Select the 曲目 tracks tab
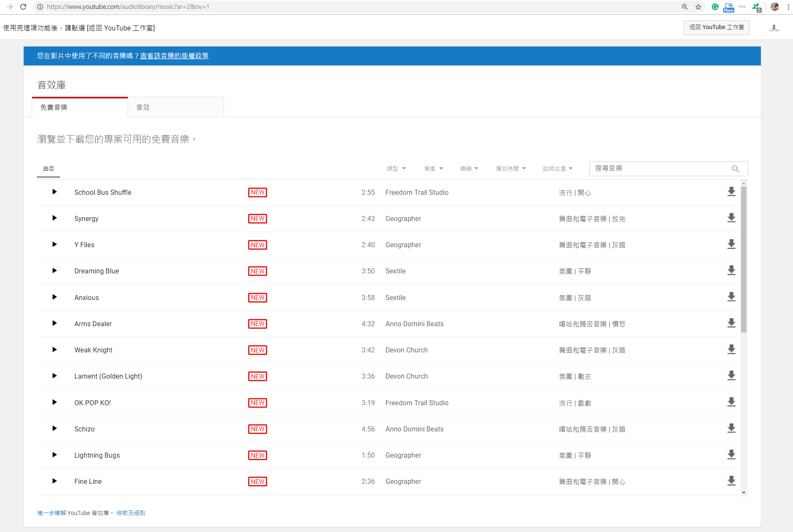 click(x=49, y=169)
